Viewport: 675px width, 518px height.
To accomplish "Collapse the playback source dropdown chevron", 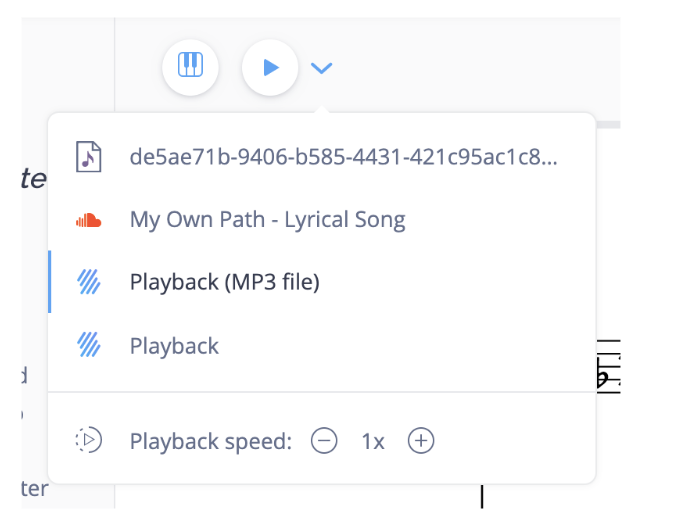I will [x=322, y=68].
